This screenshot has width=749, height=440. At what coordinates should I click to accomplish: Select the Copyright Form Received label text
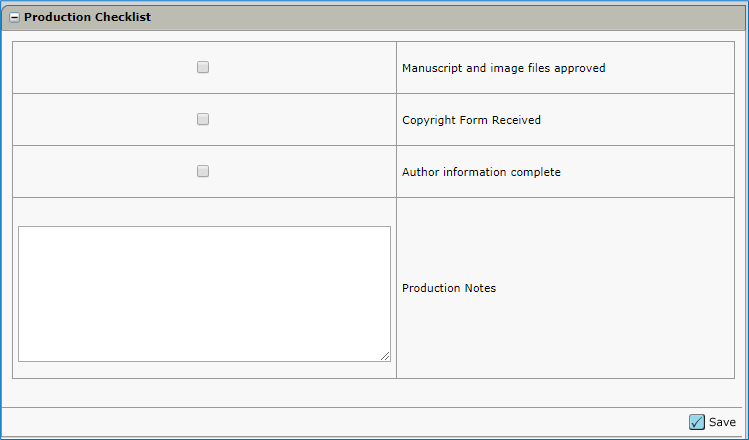click(x=471, y=120)
